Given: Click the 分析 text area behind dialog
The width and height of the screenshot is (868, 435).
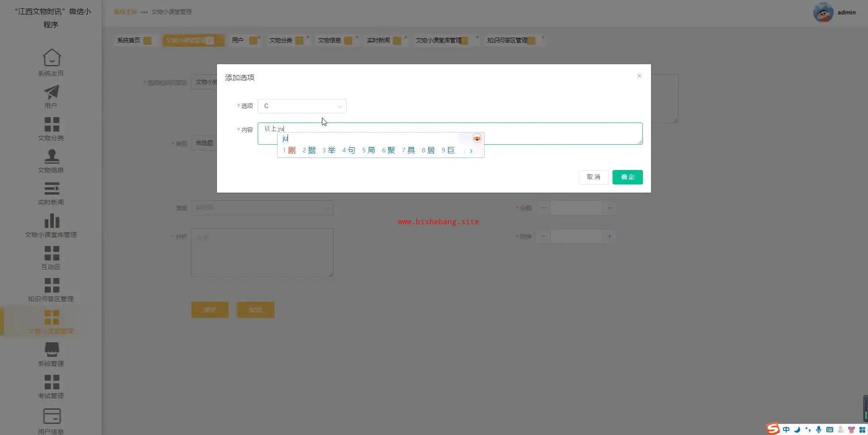Looking at the screenshot, I should click(x=262, y=253).
